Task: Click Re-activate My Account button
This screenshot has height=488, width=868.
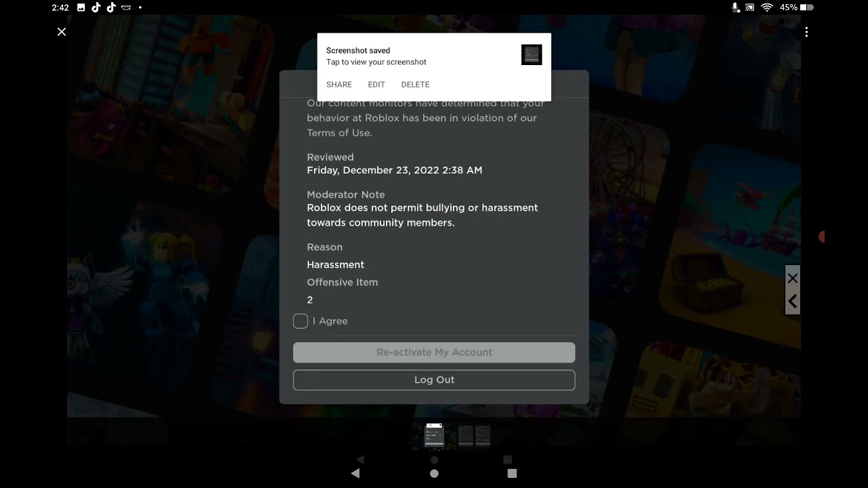Action: click(434, 352)
